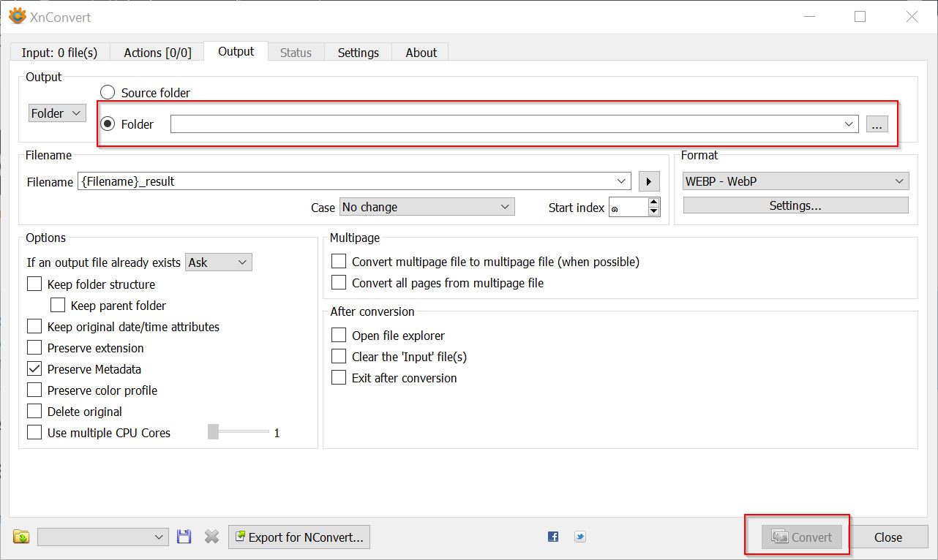The height and width of the screenshot is (560, 938).
Task: Increase the Start index value
Action: coord(654,203)
